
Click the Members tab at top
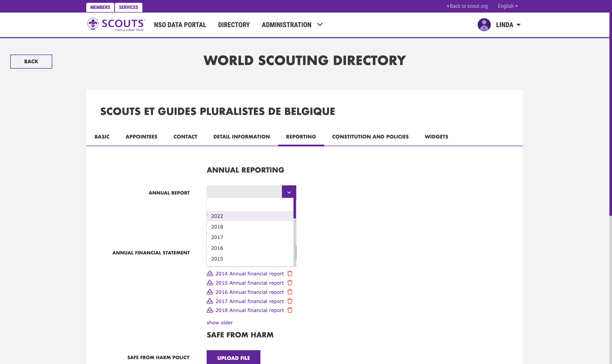(100, 7)
